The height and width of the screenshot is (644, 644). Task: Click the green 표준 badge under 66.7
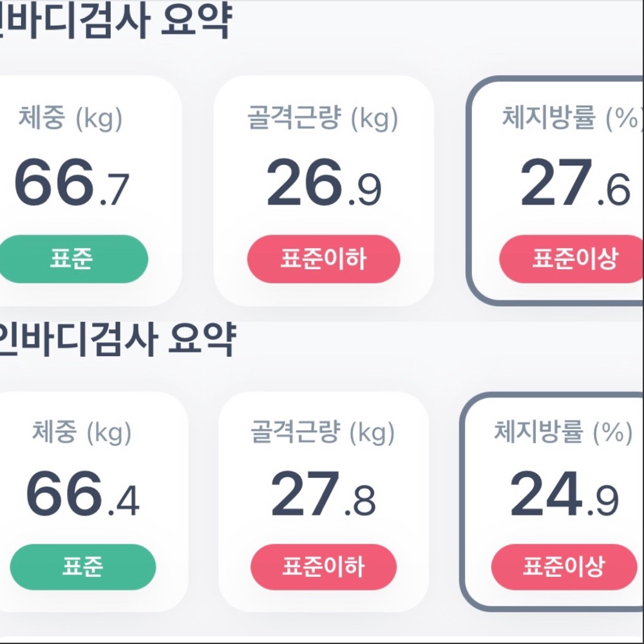pos(72,259)
